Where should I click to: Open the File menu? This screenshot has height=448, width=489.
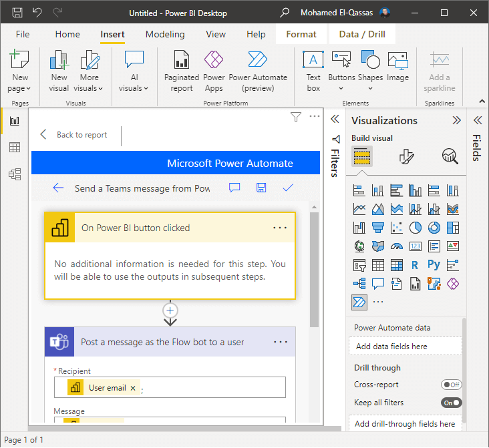[23, 34]
